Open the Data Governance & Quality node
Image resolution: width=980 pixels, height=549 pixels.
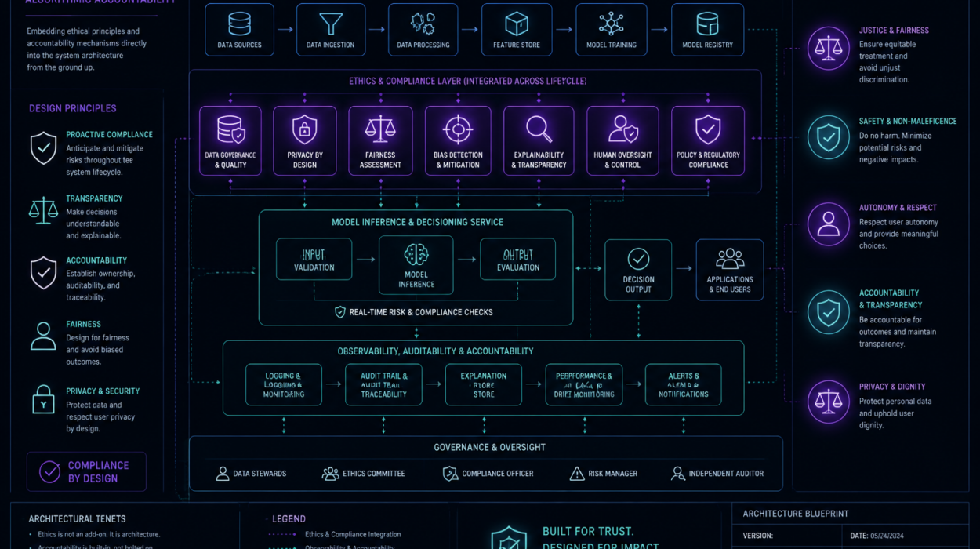click(x=230, y=140)
